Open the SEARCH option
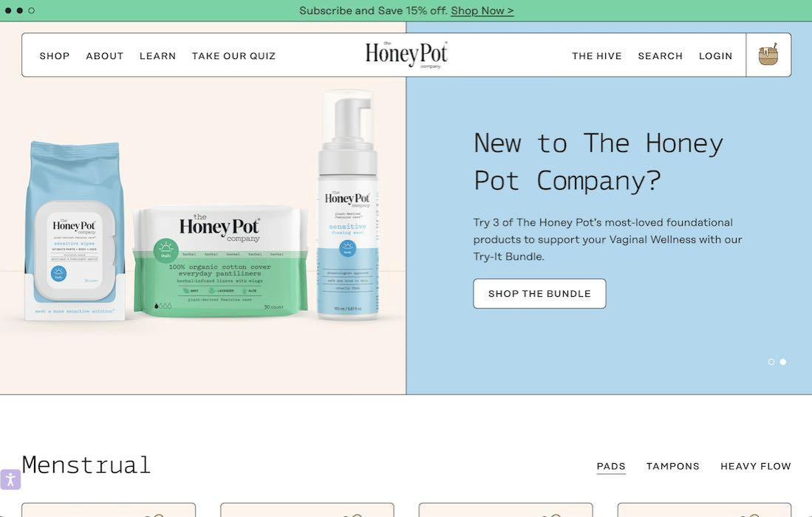Image resolution: width=812 pixels, height=517 pixels. (661, 56)
